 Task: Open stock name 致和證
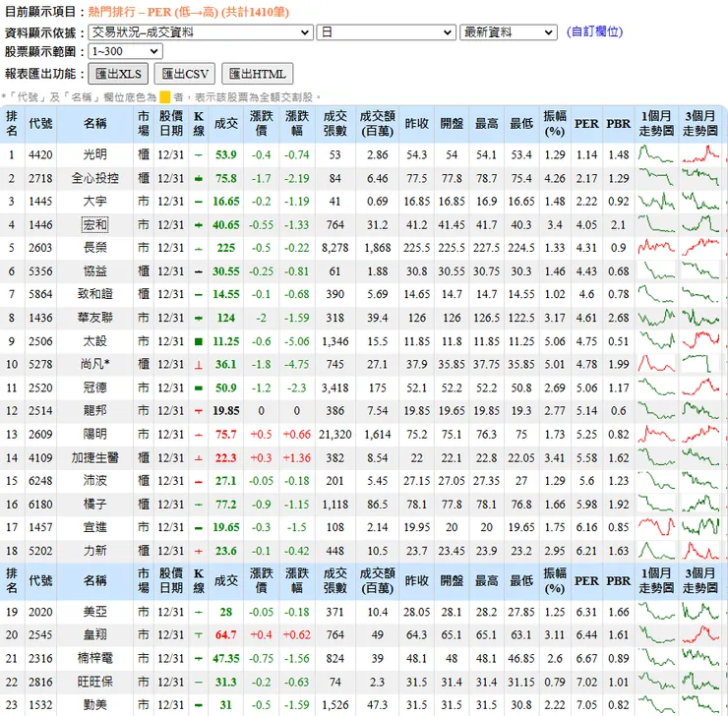94,294
